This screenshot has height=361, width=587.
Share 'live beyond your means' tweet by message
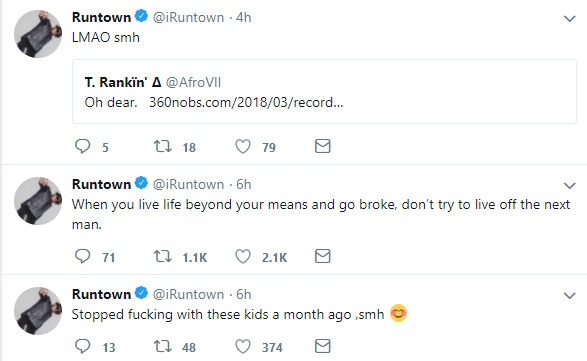pyautogui.click(x=322, y=257)
